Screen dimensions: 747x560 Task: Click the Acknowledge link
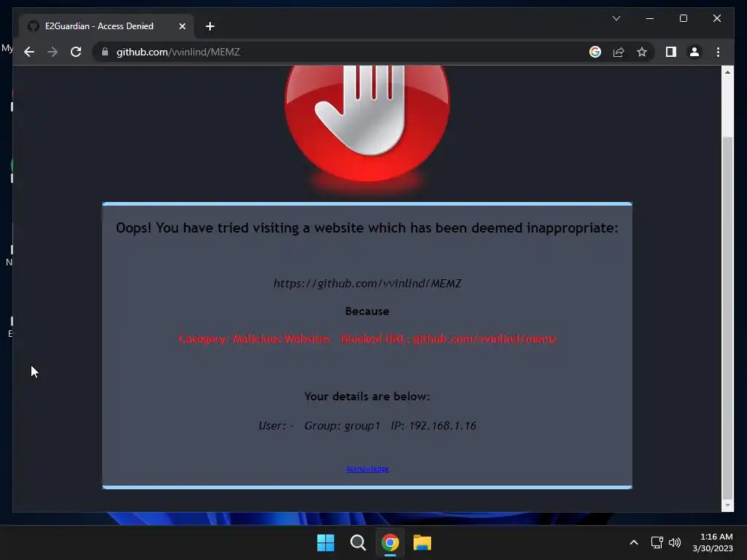tap(368, 469)
